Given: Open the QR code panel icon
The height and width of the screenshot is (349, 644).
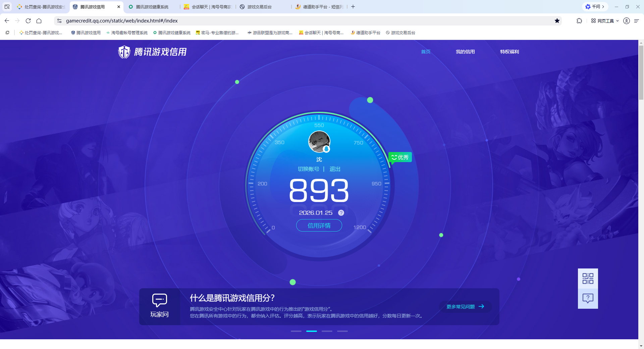Looking at the screenshot, I should tap(588, 279).
